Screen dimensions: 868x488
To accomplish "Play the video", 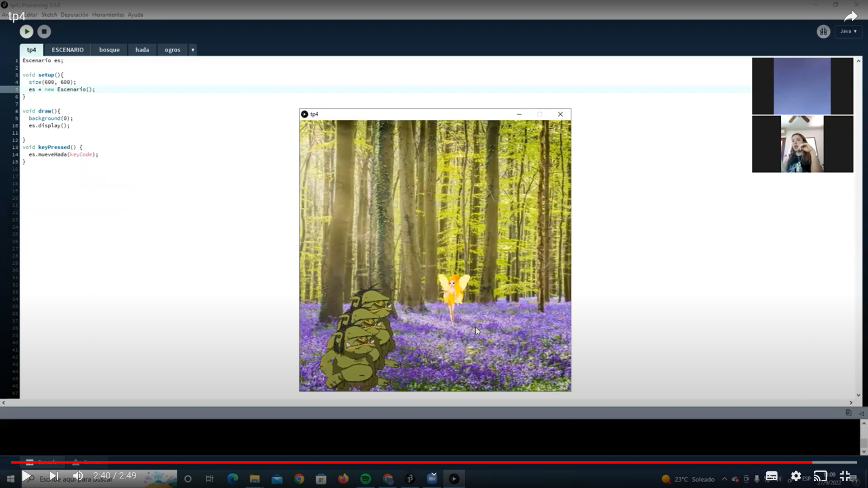I will click(27, 476).
